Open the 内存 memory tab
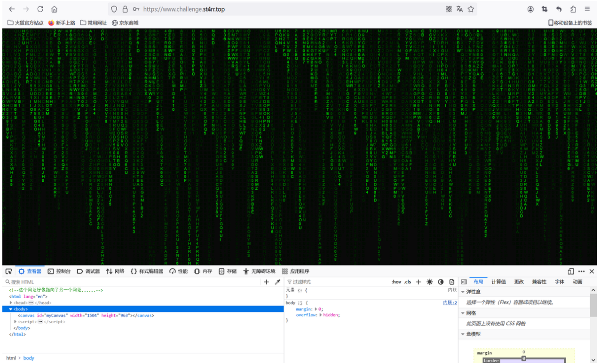601x364 pixels. [203, 271]
